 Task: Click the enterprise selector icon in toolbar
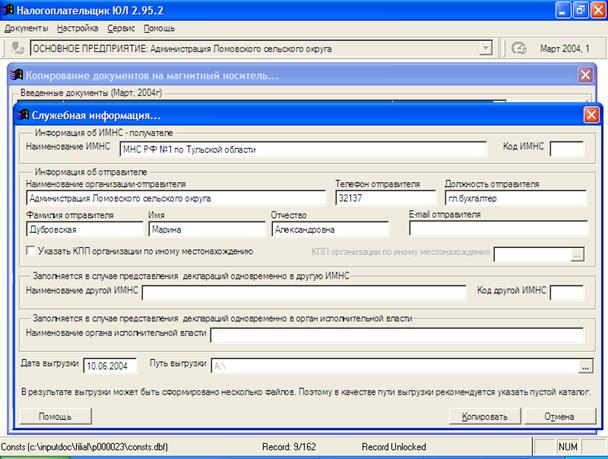(17, 48)
